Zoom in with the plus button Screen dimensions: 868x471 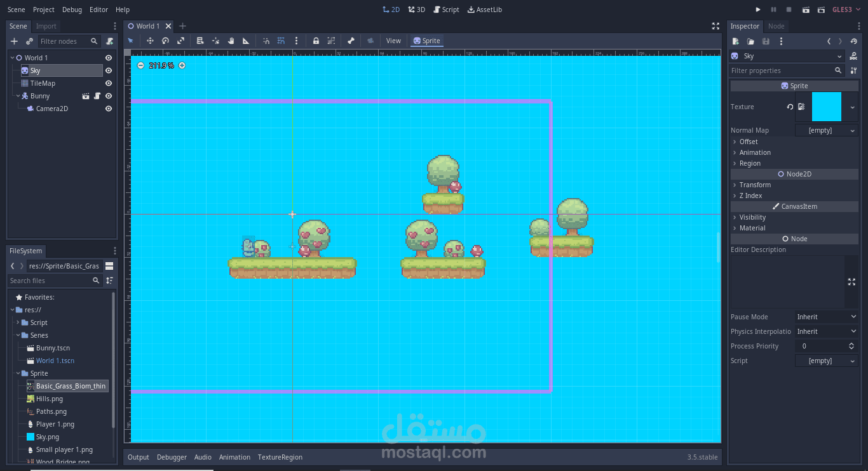[182, 65]
